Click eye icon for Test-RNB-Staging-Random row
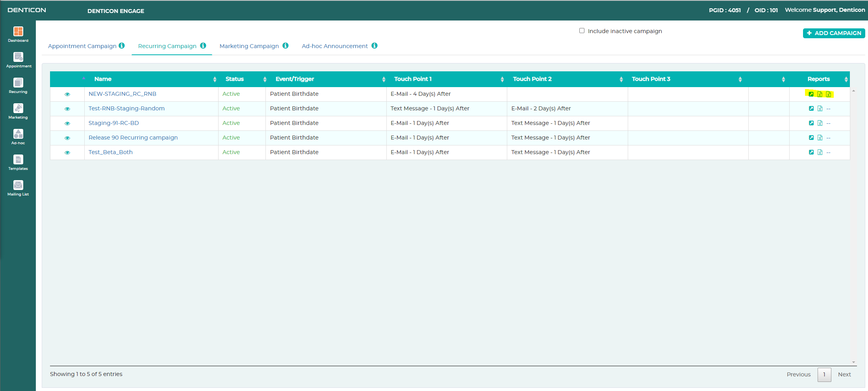 (67, 109)
